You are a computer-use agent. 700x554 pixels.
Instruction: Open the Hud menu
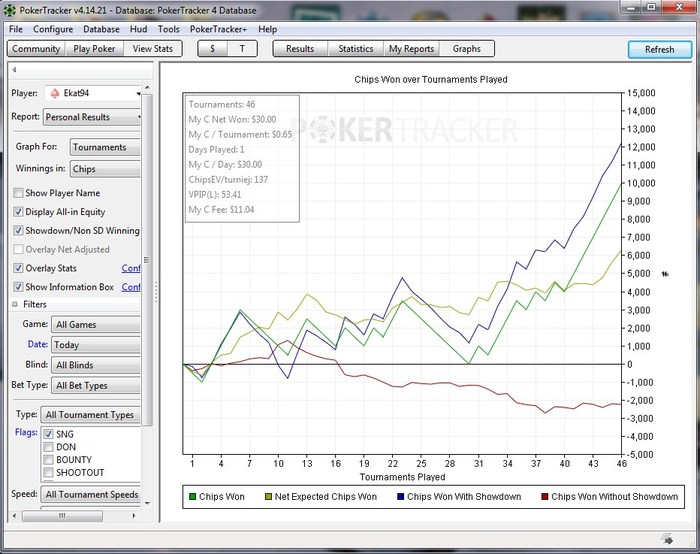tap(138, 29)
